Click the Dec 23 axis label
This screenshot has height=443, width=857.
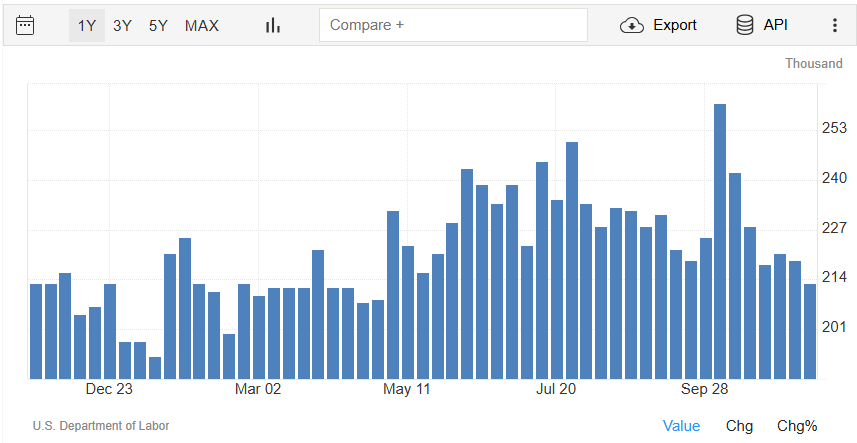(109, 389)
